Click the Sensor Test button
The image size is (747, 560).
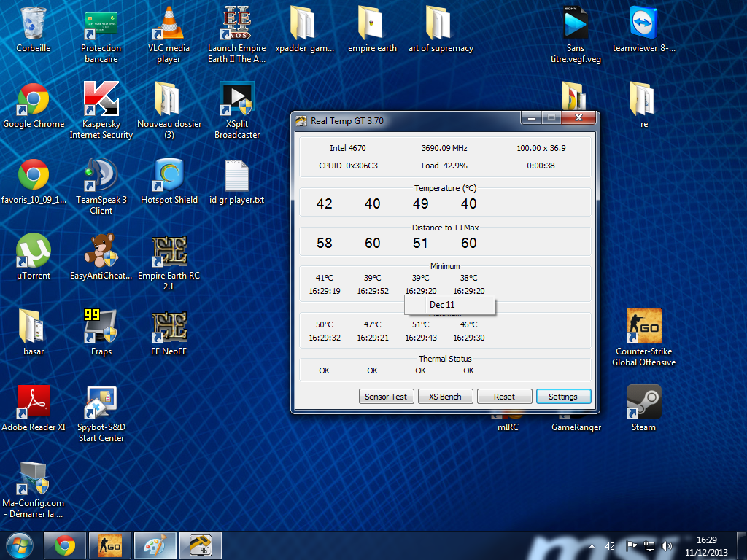386,397
